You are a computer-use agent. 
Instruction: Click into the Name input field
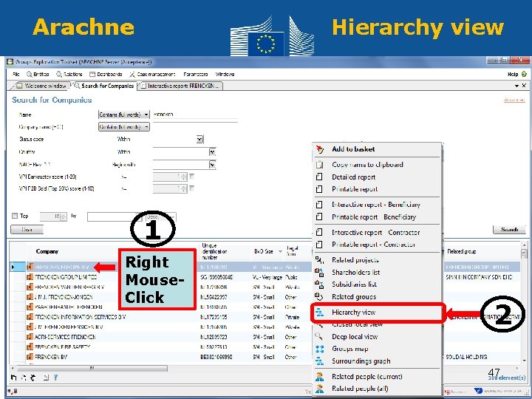(195, 115)
